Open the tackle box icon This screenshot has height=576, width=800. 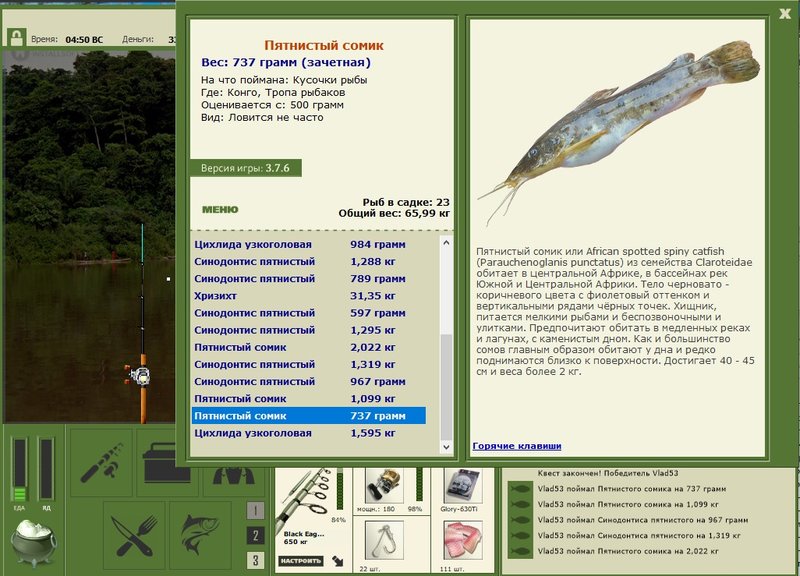[167, 463]
